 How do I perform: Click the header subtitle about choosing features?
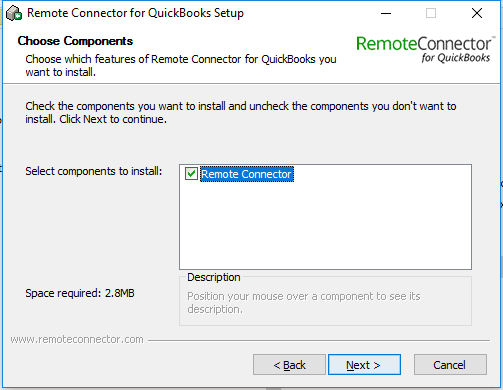[x=181, y=65]
